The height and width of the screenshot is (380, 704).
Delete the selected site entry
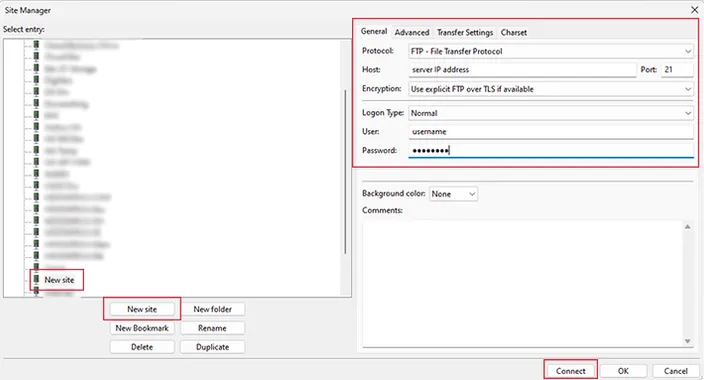click(x=142, y=347)
